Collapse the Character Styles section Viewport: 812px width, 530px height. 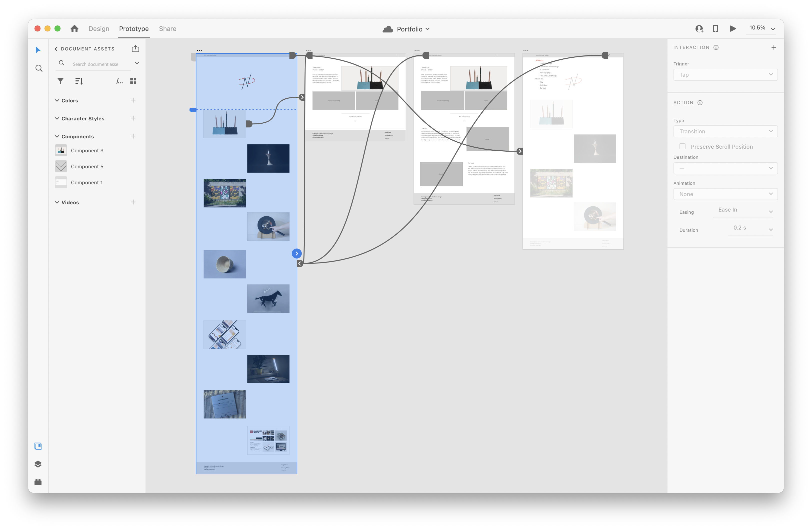click(57, 119)
